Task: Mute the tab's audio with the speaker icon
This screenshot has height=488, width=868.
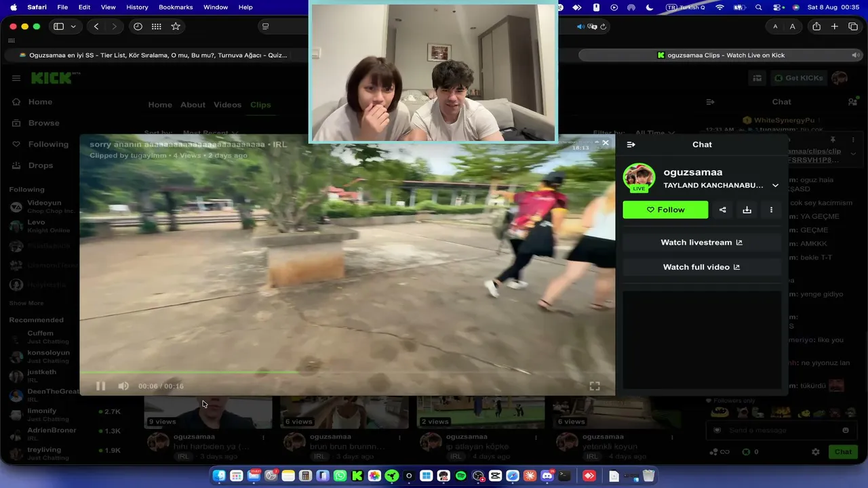Action: pyautogui.click(x=580, y=26)
